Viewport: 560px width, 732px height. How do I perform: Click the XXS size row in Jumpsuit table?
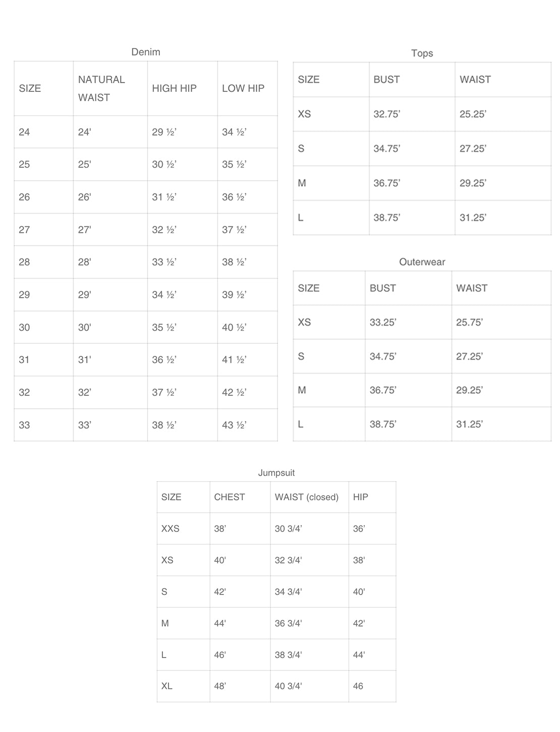[170, 529]
